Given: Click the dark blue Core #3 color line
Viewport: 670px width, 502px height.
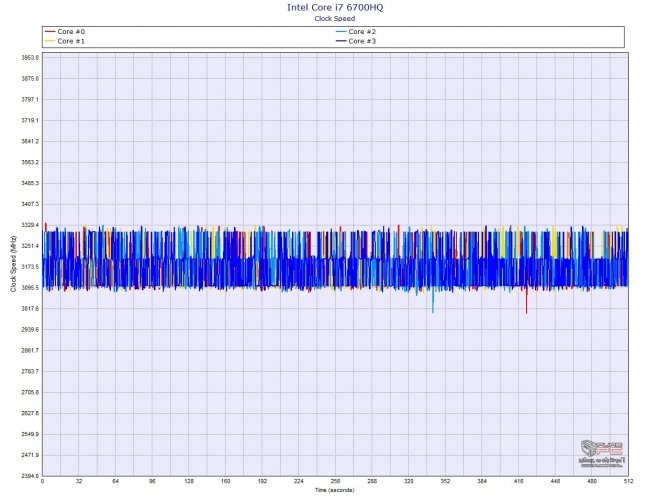Looking at the screenshot, I should pyautogui.click(x=341, y=41).
